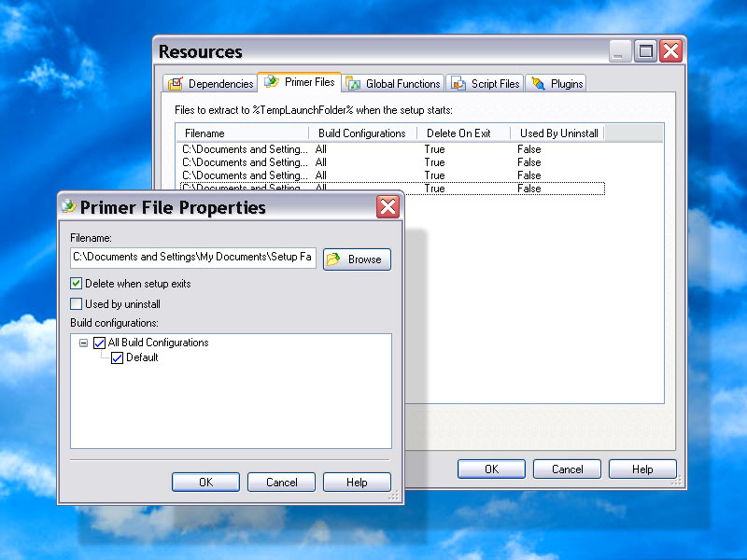Click Cancel in the Resources window
The height and width of the screenshot is (560, 747).
click(x=568, y=469)
